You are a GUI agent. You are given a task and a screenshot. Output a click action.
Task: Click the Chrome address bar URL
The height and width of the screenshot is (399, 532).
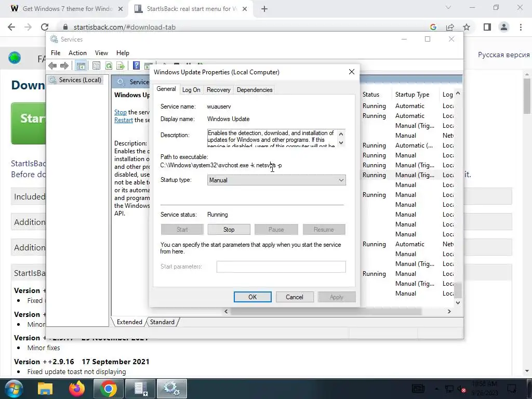(125, 27)
